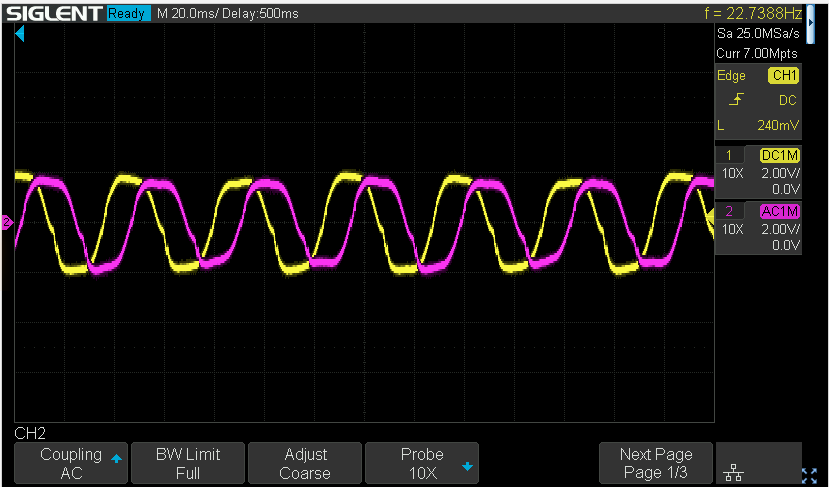Click the Curr 7.00Mpts memory depth
Image resolution: width=829 pixels, height=487 pixels.
pyautogui.click(x=757, y=53)
